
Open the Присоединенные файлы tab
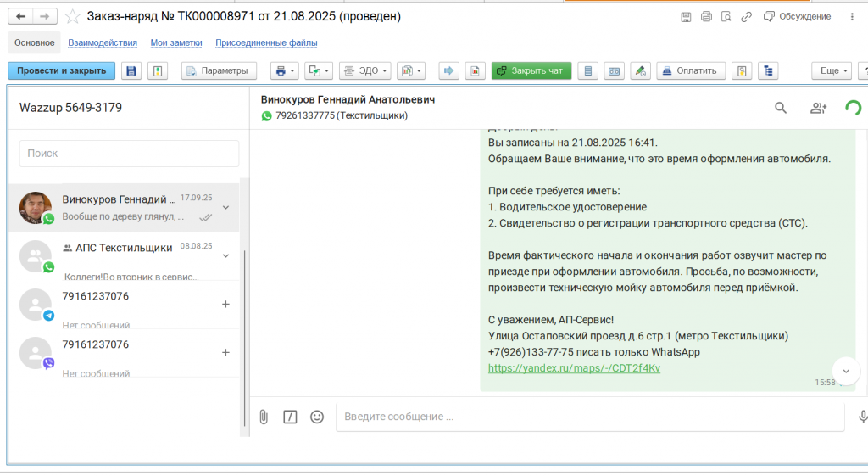pos(266,42)
